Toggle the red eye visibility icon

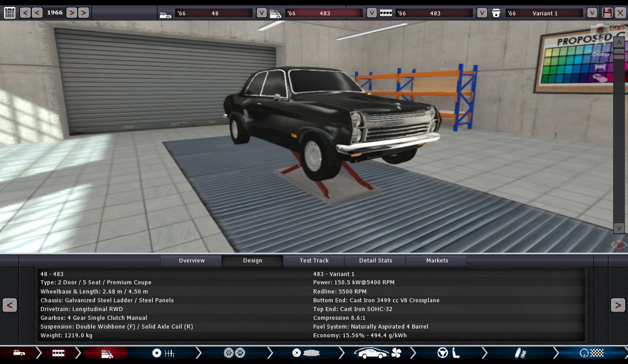[x=619, y=28]
